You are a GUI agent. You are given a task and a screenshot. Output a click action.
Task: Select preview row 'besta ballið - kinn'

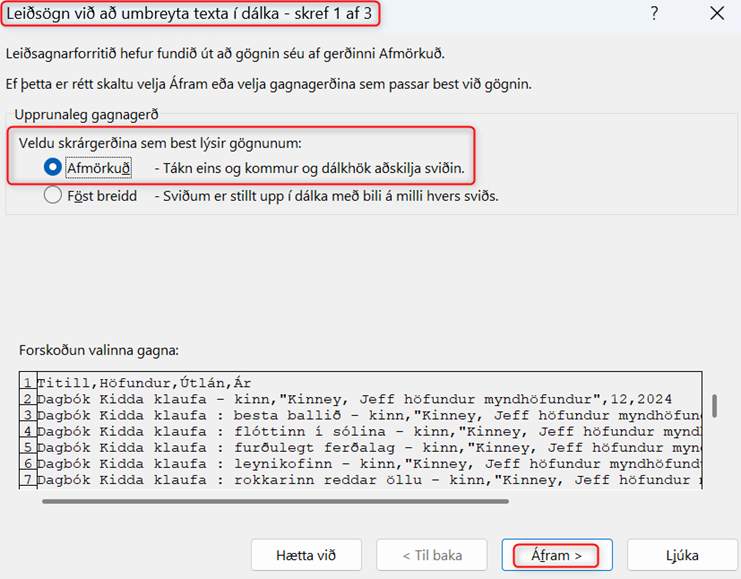click(361, 415)
